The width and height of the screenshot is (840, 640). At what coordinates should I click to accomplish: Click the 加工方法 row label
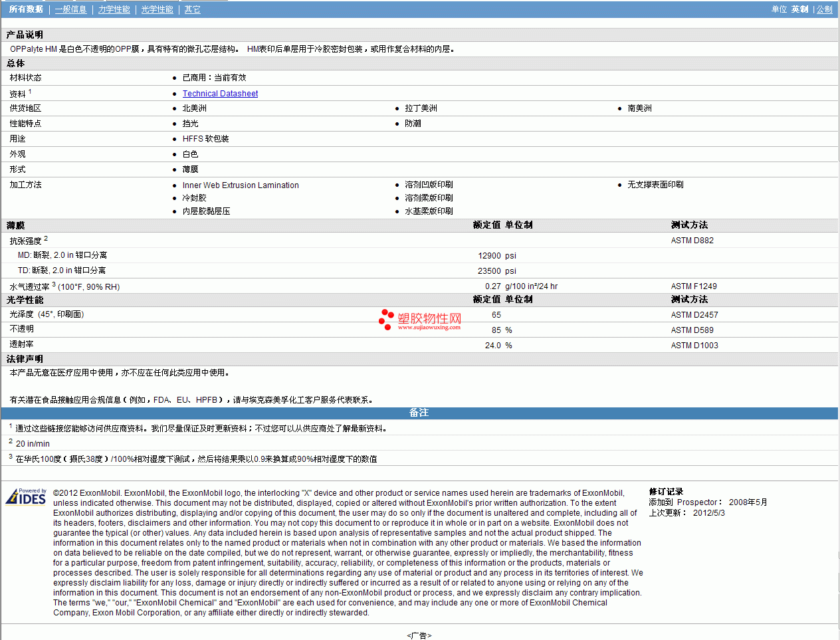25,185
